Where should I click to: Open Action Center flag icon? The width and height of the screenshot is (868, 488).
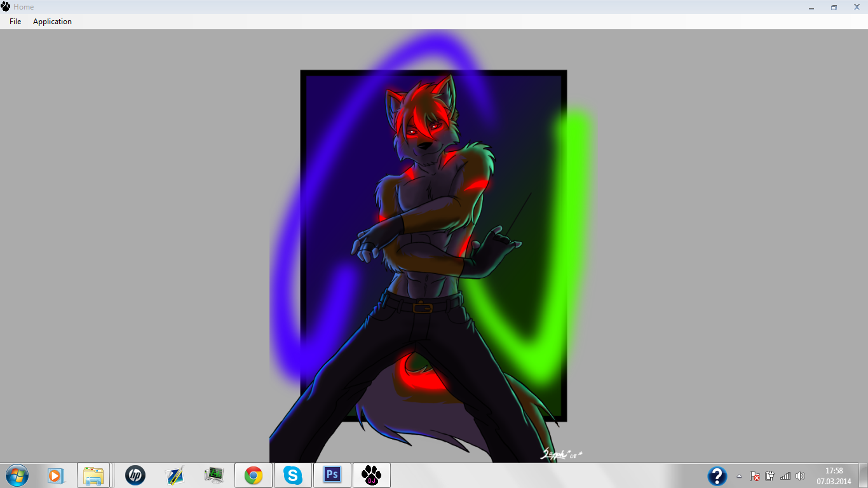click(755, 476)
